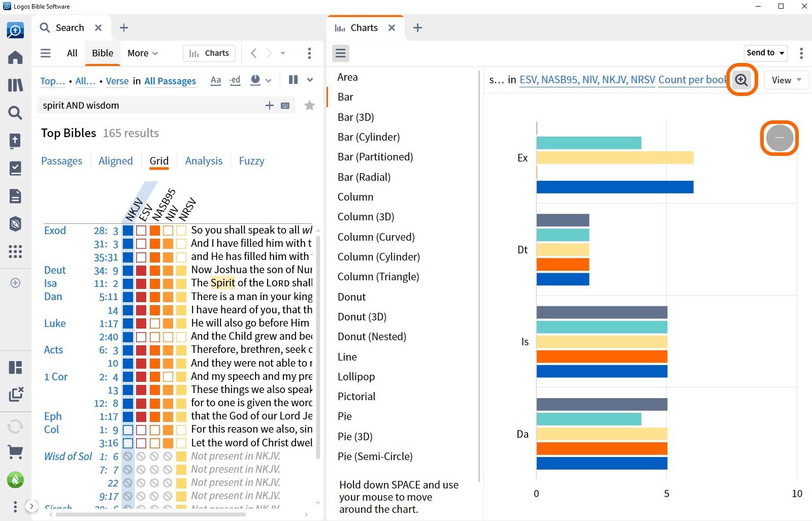
Task: Click the results vertical scrollbar
Action: pos(318,347)
